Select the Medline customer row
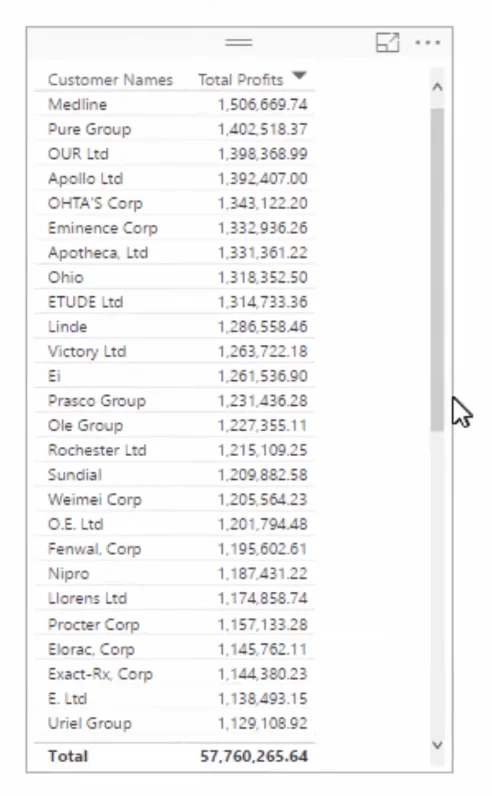The image size is (492, 796). coord(175,105)
